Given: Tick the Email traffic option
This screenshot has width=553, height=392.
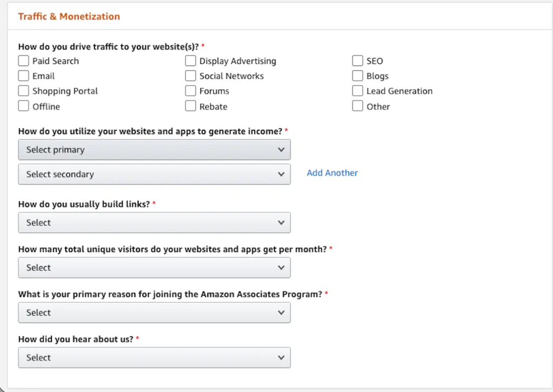Looking at the screenshot, I should 24,76.
